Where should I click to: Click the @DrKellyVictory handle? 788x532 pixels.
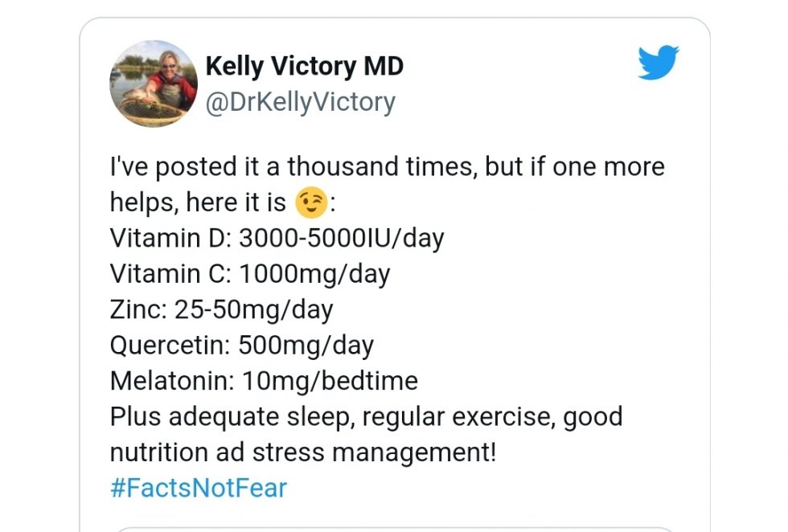tap(302, 101)
